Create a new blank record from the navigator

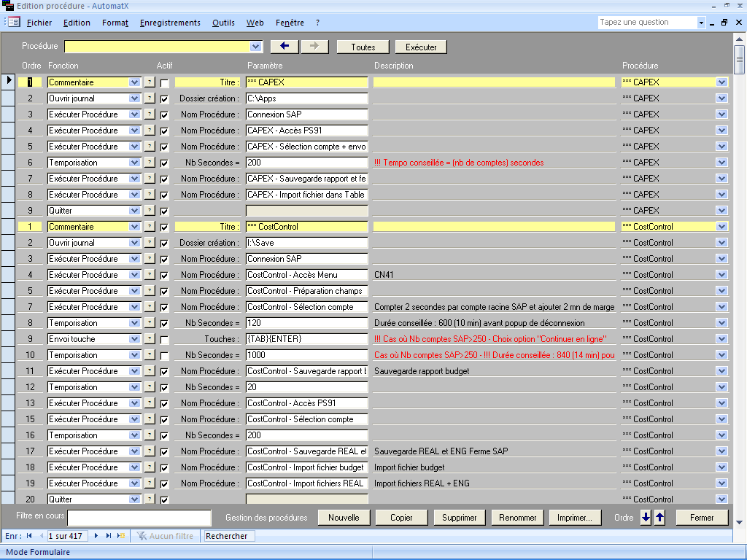121,536
